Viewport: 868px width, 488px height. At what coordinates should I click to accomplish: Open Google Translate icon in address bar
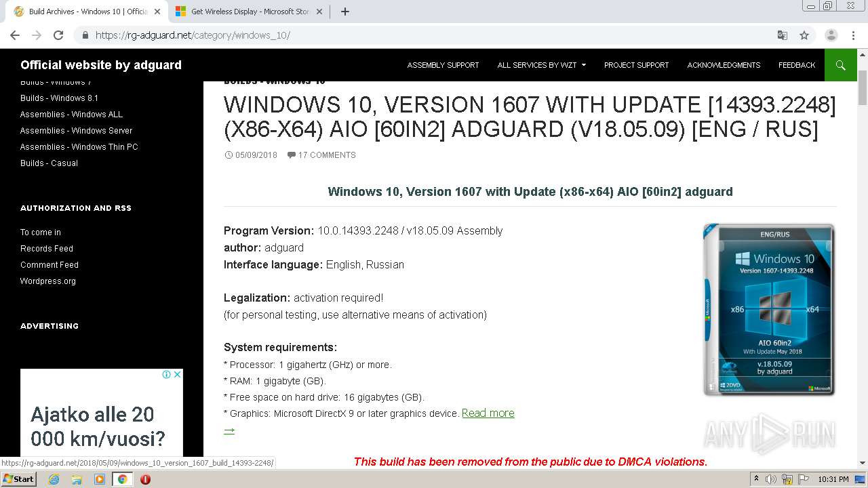point(782,35)
